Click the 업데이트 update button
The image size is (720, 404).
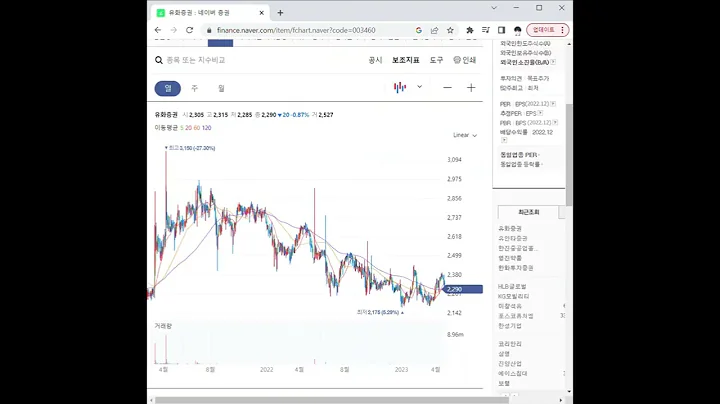tap(547, 30)
